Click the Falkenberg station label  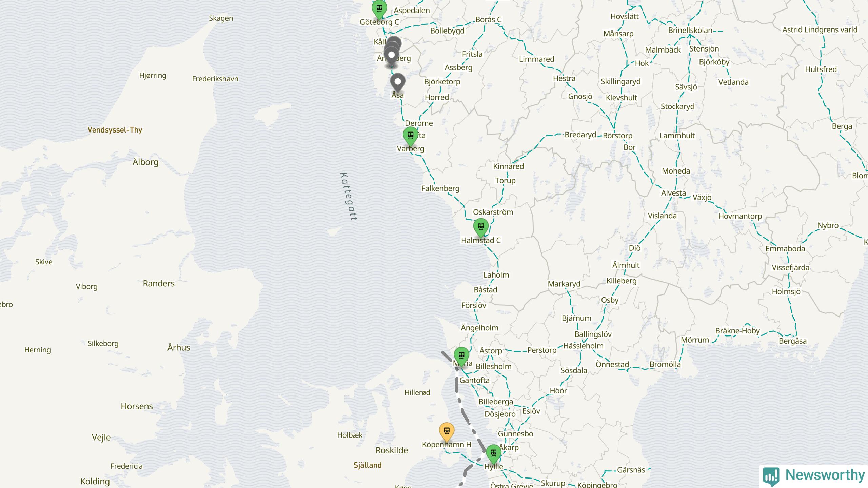tap(440, 188)
